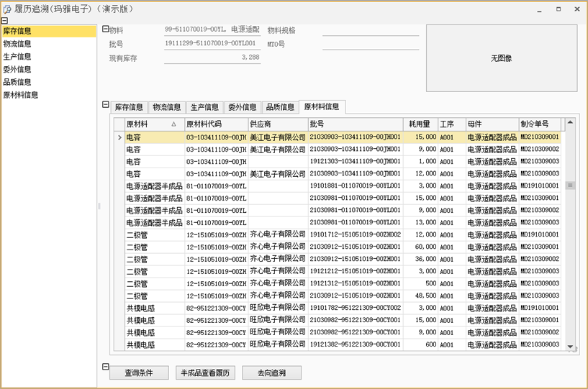Click the 无图像 image placeholder
This screenshot has height=389, width=588.
click(501, 58)
